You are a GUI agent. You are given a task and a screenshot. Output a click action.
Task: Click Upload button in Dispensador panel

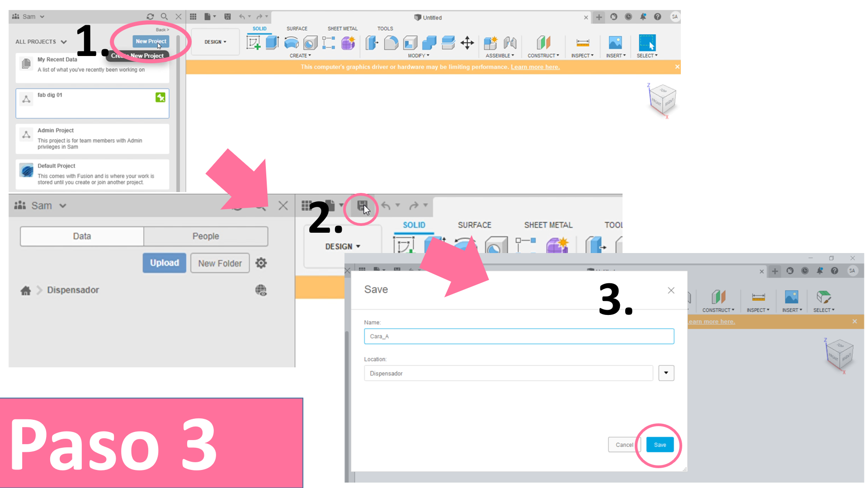[x=165, y=263]
